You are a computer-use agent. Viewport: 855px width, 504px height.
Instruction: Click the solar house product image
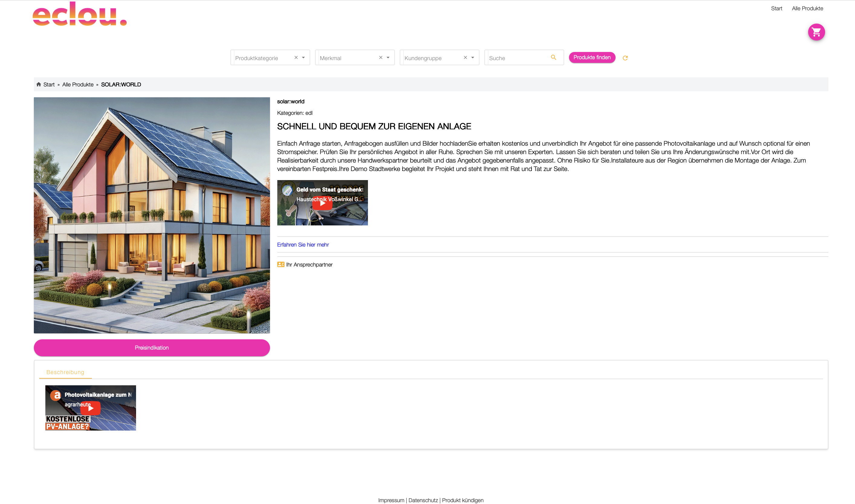[151, 215]
